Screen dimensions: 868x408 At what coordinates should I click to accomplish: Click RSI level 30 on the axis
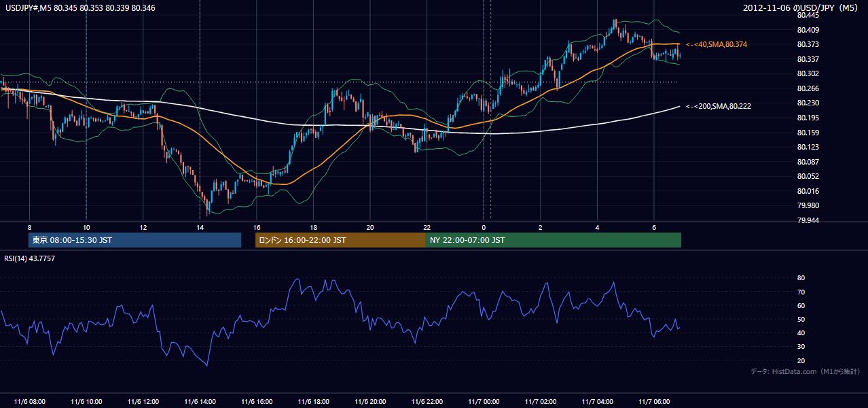[801, 347]
